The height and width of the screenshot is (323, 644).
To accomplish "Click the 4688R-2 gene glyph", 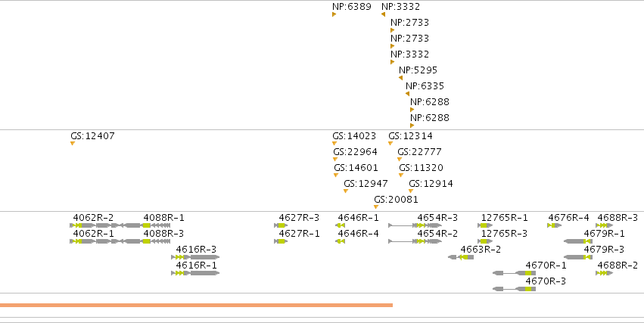I will pos(604,273).
